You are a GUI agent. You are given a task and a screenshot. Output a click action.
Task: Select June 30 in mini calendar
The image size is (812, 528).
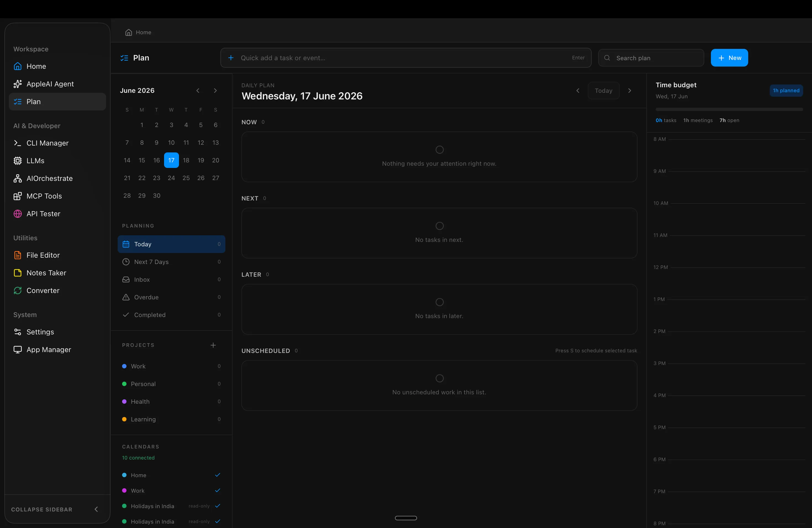click(x=157, y=196)
